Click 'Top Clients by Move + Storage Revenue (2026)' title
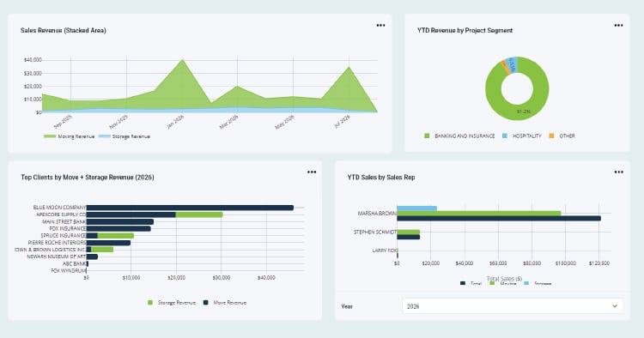Screen dimensions: 644x338 pyautogui.click(x=88, y=178)
